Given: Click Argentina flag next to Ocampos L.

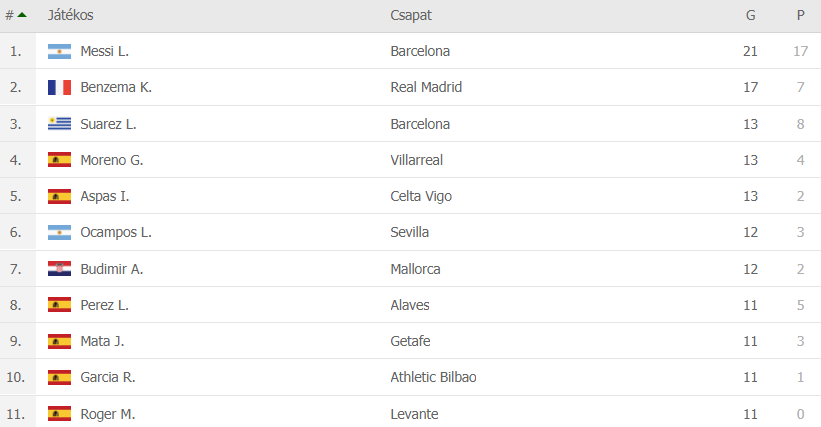Looking at the screenshot, I should (59, 232).
